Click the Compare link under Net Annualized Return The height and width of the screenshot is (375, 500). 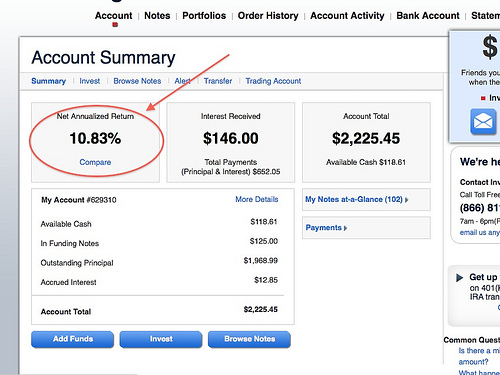point(95,162)
